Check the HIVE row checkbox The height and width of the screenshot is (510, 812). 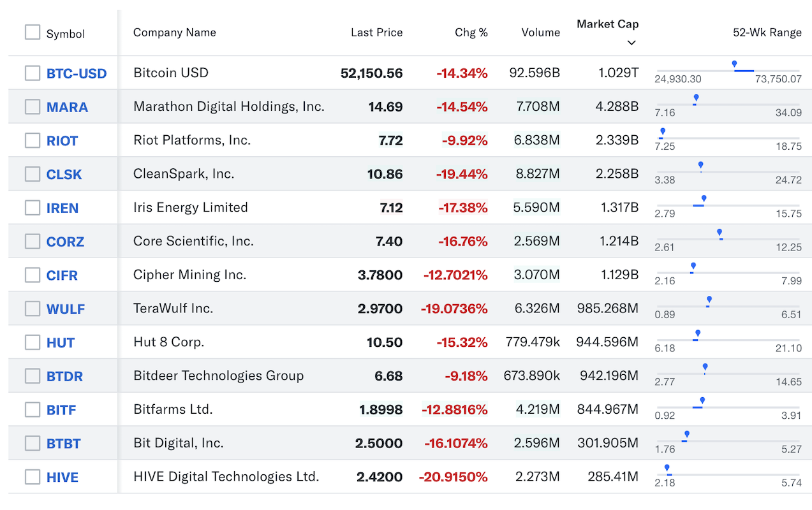click(x=33, y=477)
